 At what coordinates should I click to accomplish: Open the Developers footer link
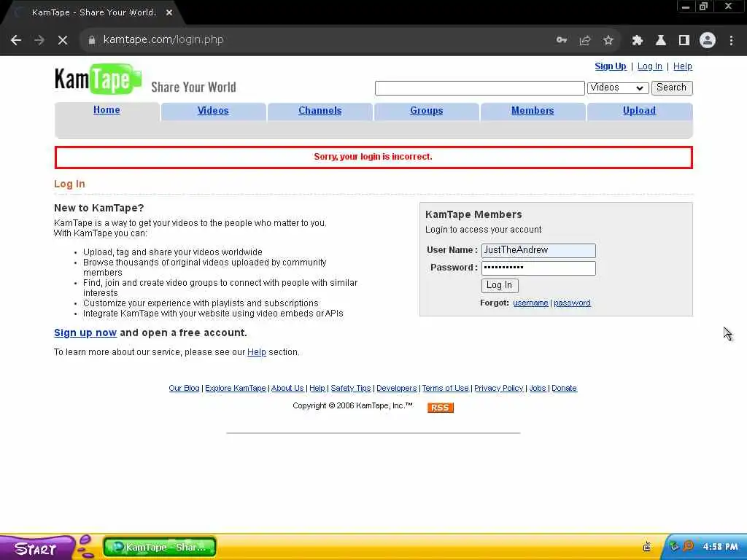tap(396, 388)
